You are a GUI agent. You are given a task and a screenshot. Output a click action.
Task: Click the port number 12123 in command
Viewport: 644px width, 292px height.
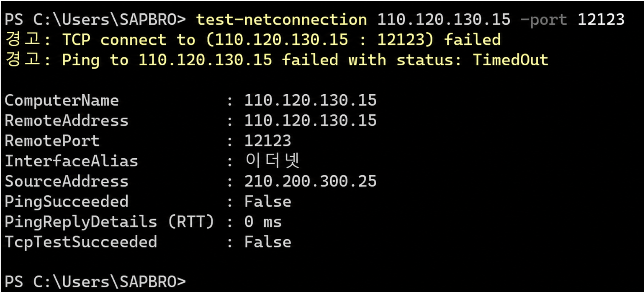point(601,20)
